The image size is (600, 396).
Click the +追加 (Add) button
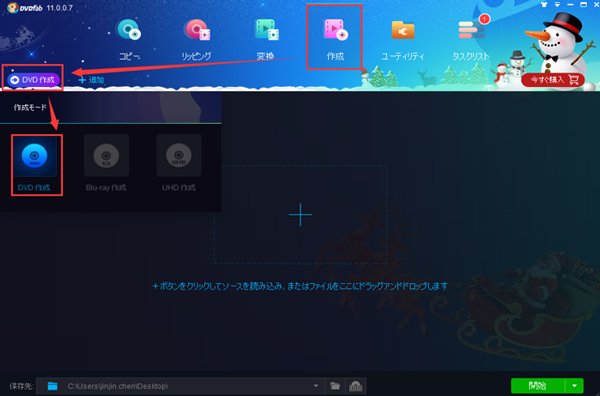point(91,80)
